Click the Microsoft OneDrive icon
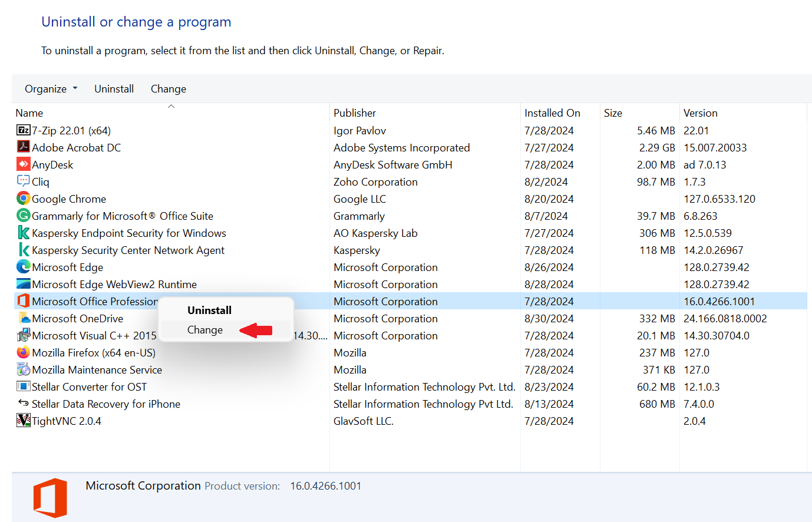The width and height of the screenshot is (812, 522). pyautogui.click(x=22, y=318)
